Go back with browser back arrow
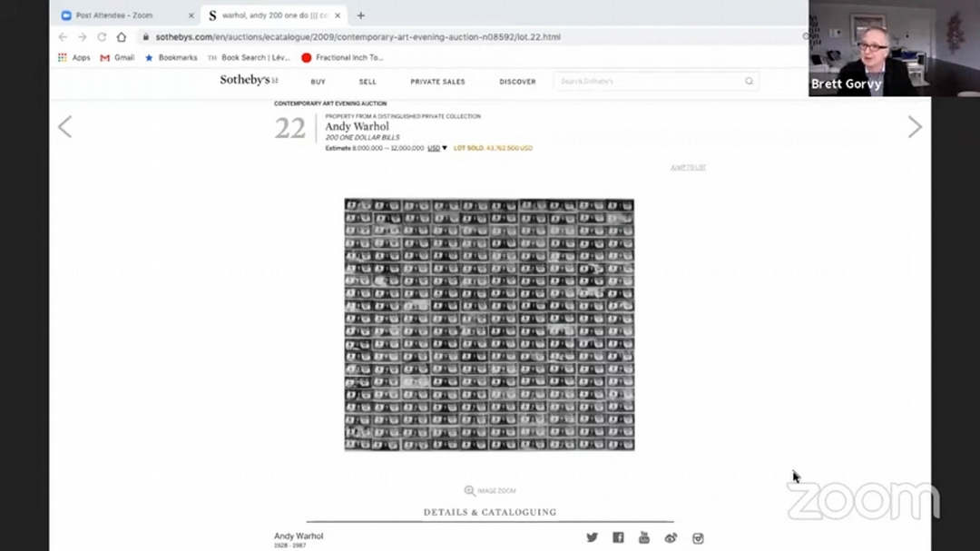 click(x=63, y=37)
